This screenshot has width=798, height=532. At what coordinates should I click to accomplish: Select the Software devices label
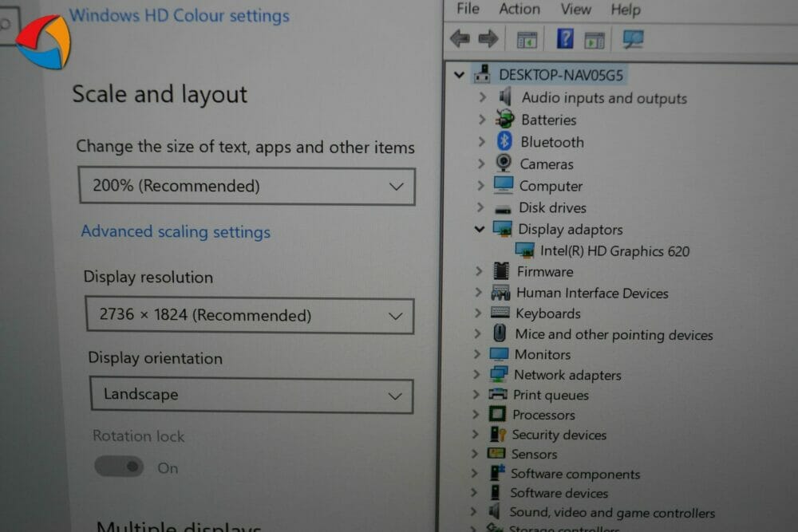coord(559,493)
